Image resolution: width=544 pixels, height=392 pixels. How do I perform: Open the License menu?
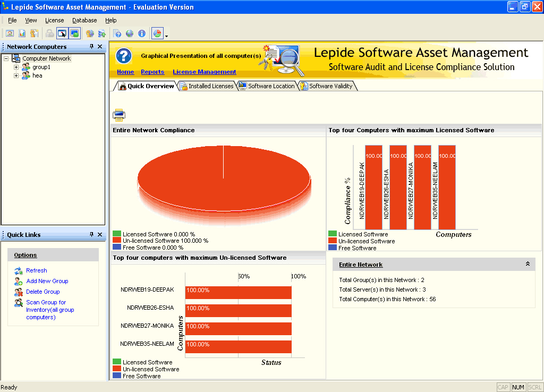55,20
